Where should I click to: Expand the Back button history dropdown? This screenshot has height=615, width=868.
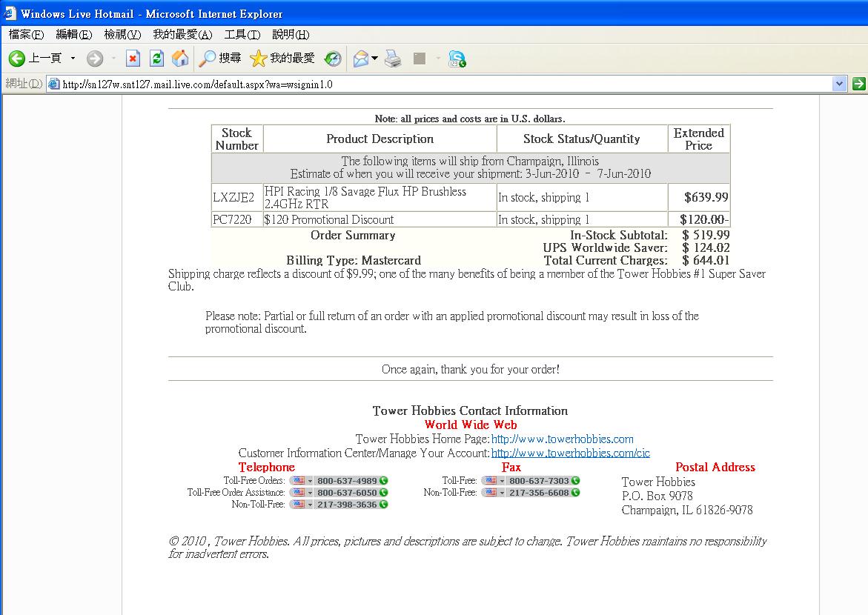click(73, 59)
